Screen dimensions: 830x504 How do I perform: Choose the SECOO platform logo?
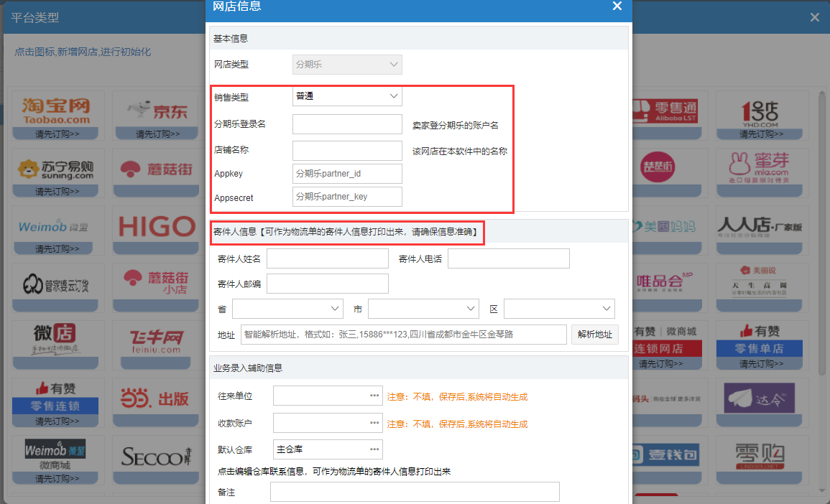point(156,457)
